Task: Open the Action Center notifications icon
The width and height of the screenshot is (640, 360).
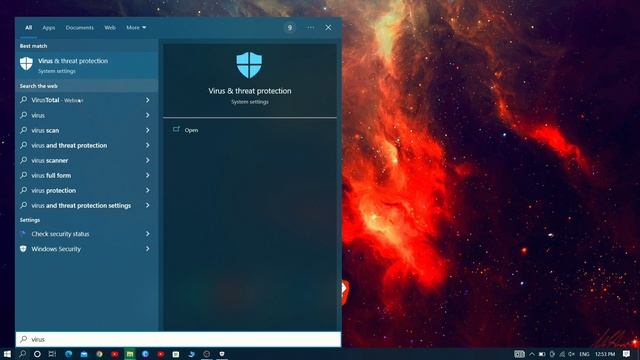Action: coord(627,354)
